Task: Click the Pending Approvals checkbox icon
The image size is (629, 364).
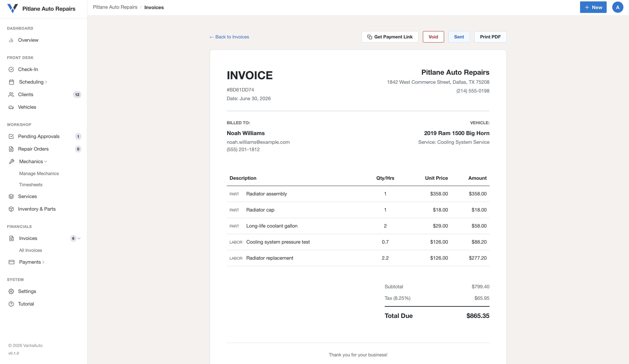Action: tap(11, 136)
